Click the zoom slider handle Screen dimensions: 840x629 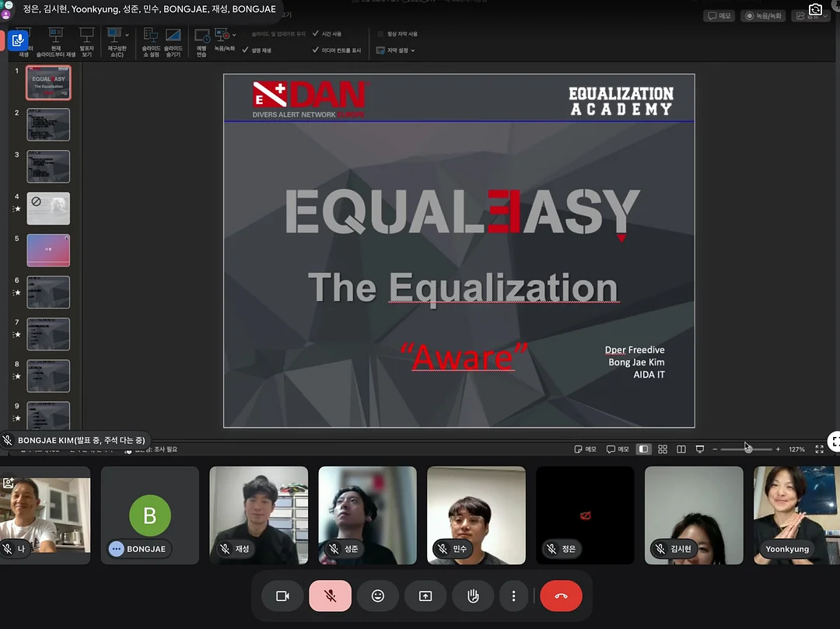[748, 449]
